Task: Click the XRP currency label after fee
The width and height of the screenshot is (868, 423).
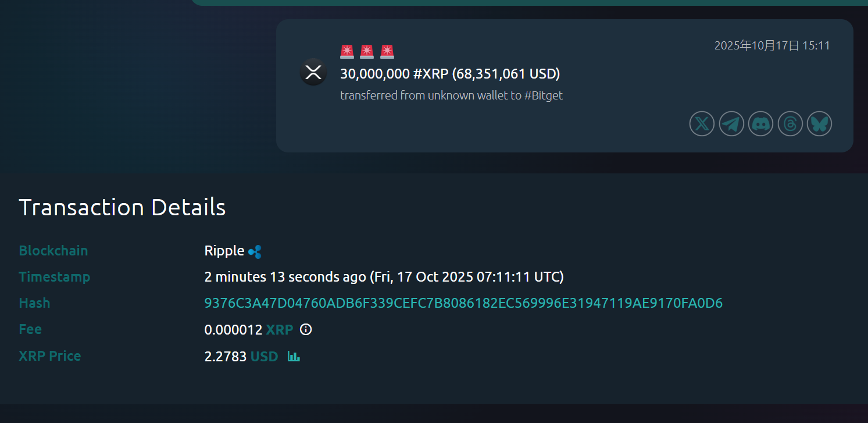Action: (280, 330)
